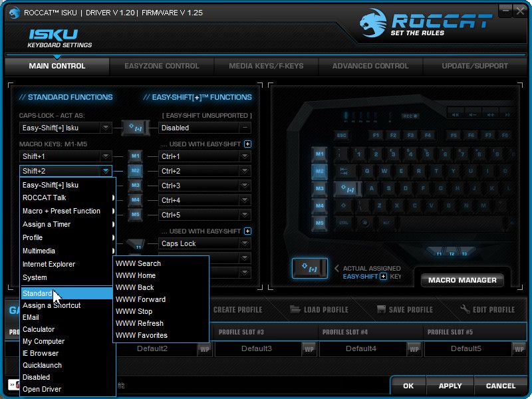Click the M5 key icon beside Ctrl+5 dropdown
This screenshot has height=399, width=532.
point(136,215)
